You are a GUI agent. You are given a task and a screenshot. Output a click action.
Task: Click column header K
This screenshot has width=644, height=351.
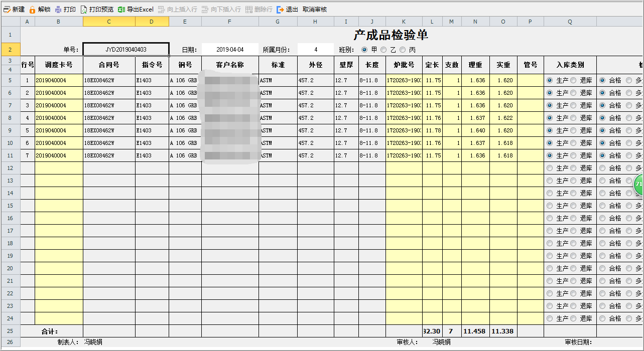[404, 22]
